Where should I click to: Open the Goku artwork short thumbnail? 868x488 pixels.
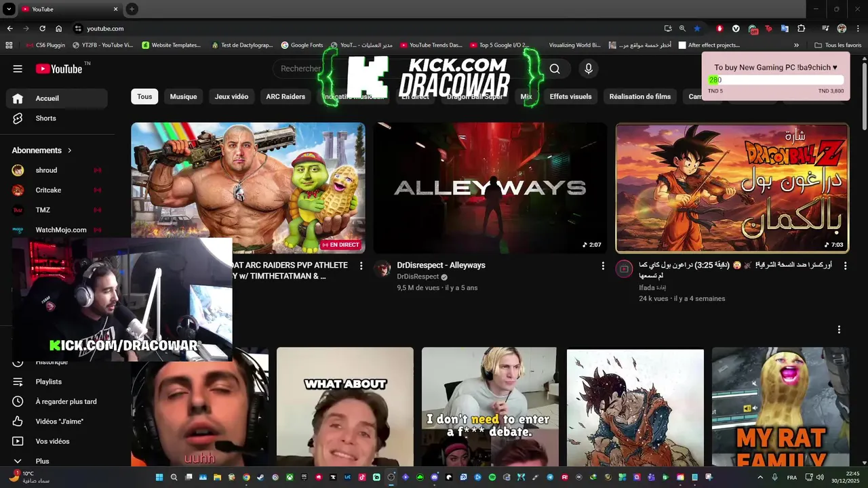pos(635,407)
